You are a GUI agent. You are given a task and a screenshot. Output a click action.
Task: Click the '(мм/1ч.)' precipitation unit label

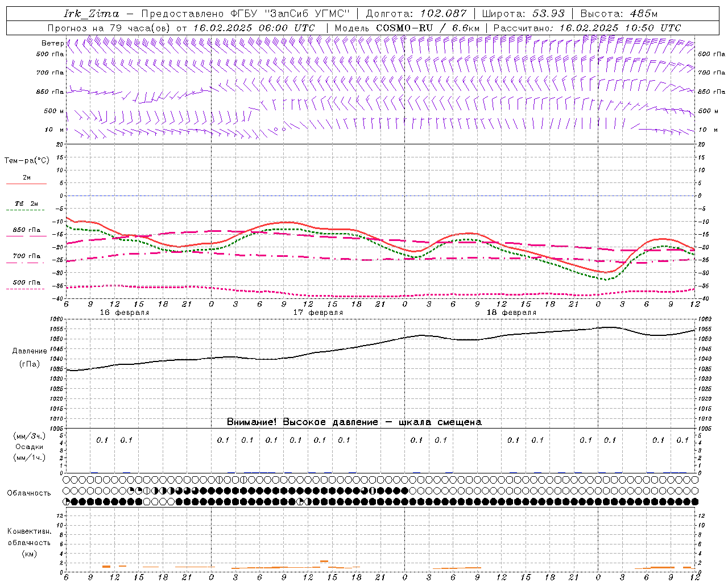pyautogui.click(x=30, y=458)
